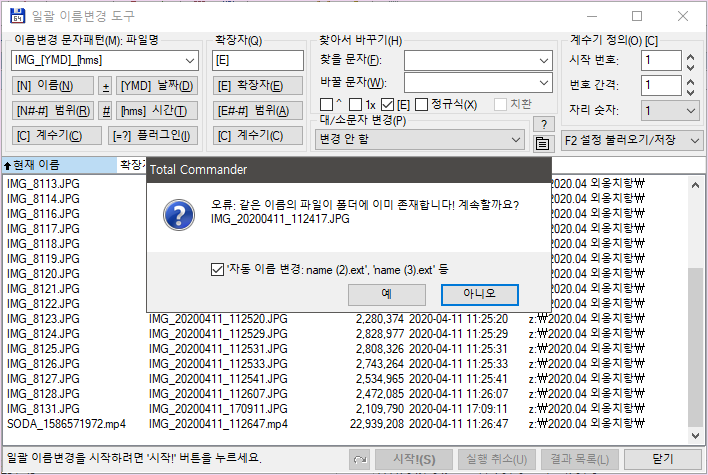Click new name IMG_20200411_112529.JPG
This screenshot has width=708, height=475.
[218, 334]
